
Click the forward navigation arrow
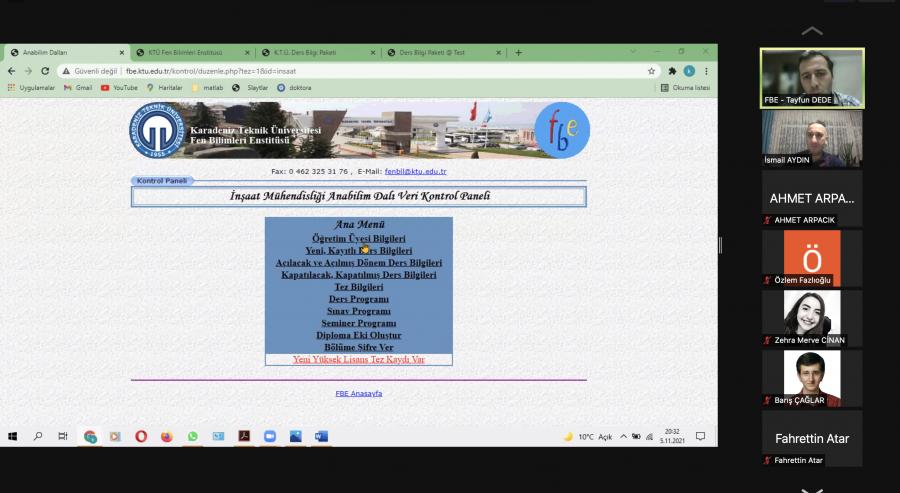point(28,71)
